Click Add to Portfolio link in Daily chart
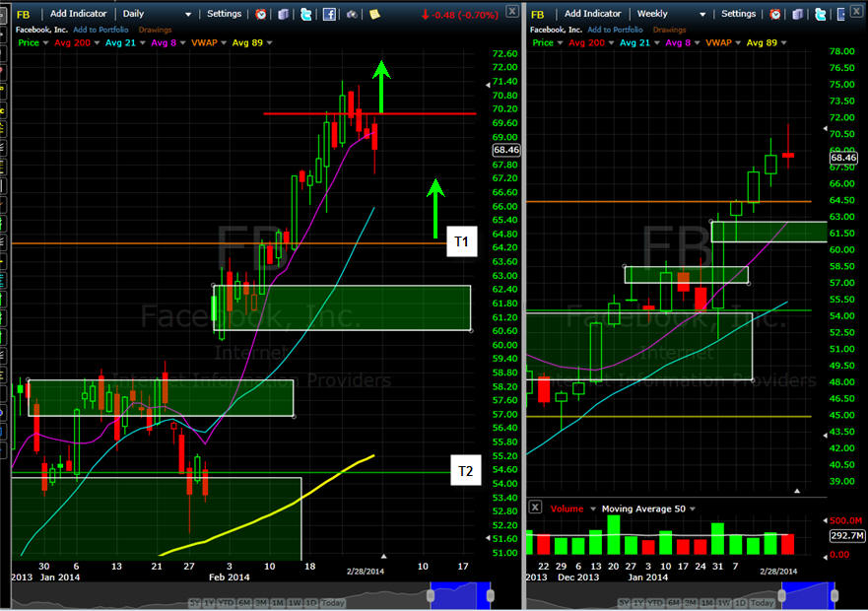The width and height of the screenshot is (868, 611). click(x=100, y=30)
